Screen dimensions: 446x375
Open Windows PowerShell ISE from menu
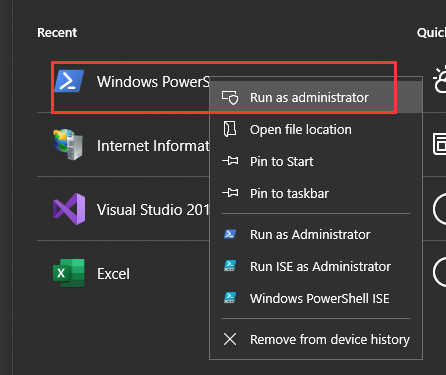[x=316, y=298]
